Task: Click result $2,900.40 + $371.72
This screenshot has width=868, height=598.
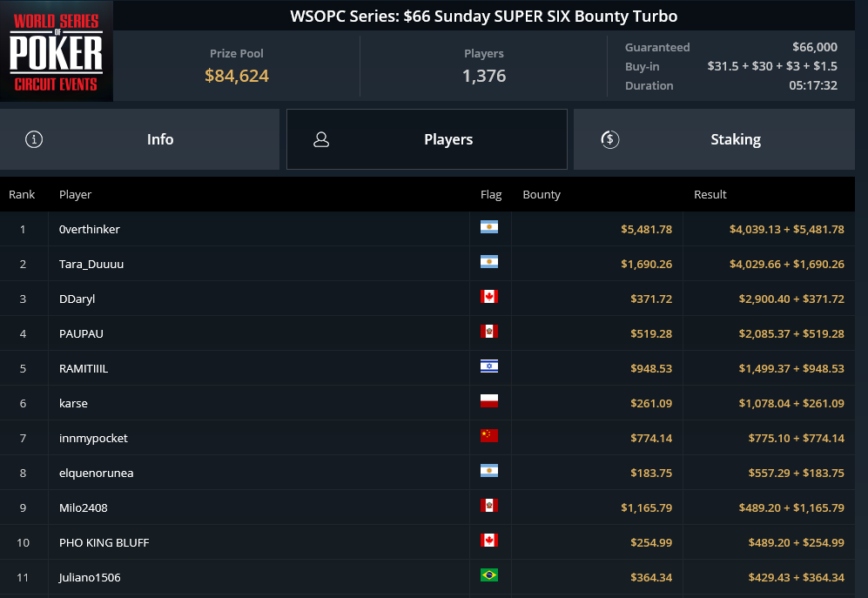Action: click(791, 299)
